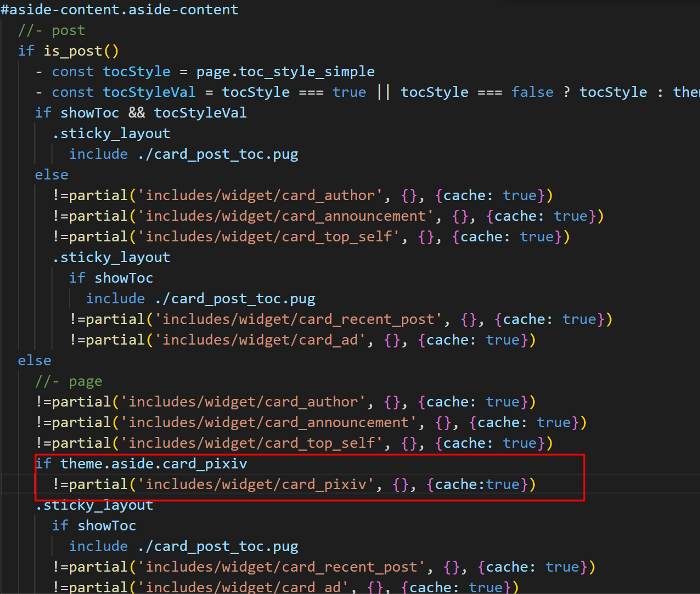This screenshot has width=700, height=594.
Task: Click the last .sticky_layout below card_pixiv
Action: point(95,505)
